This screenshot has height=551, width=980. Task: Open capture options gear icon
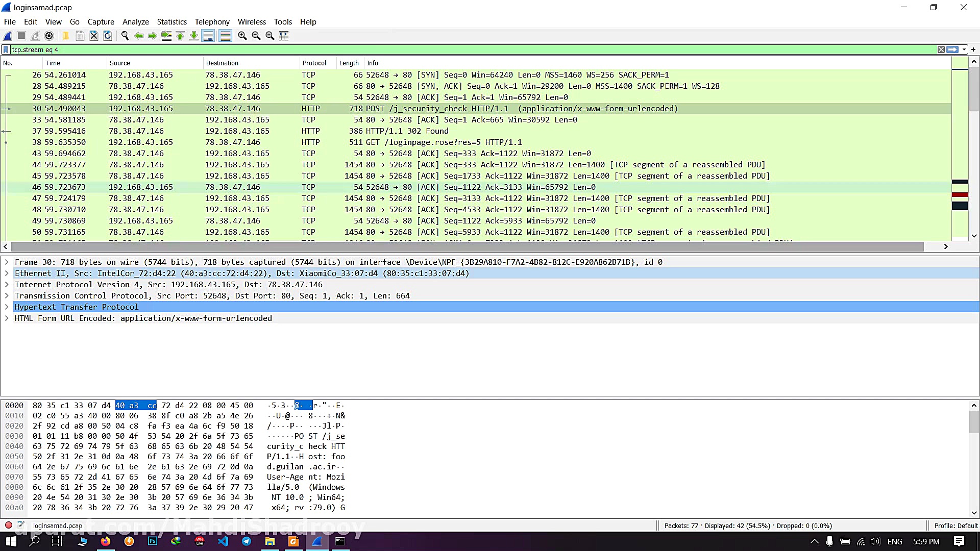point(49,36)
